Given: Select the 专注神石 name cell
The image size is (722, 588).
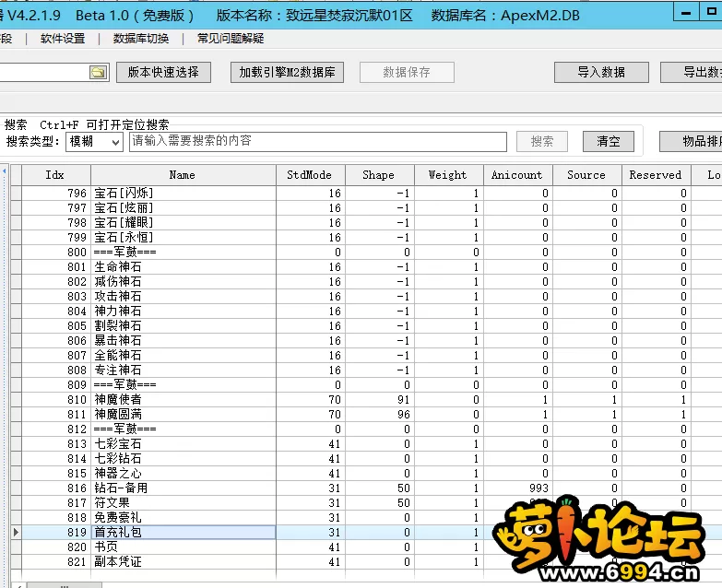Looking at the screenshot, I should coord(183,370).
